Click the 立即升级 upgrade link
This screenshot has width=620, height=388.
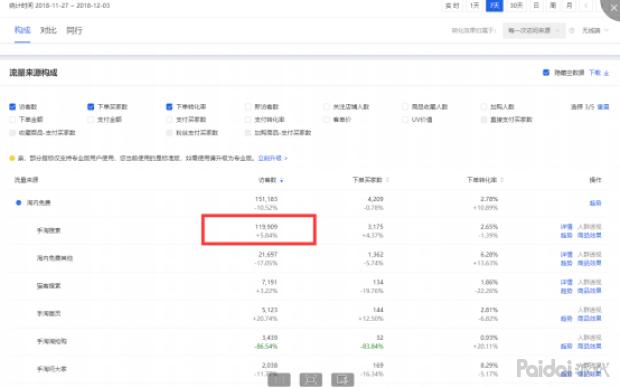tap(272, 158)
